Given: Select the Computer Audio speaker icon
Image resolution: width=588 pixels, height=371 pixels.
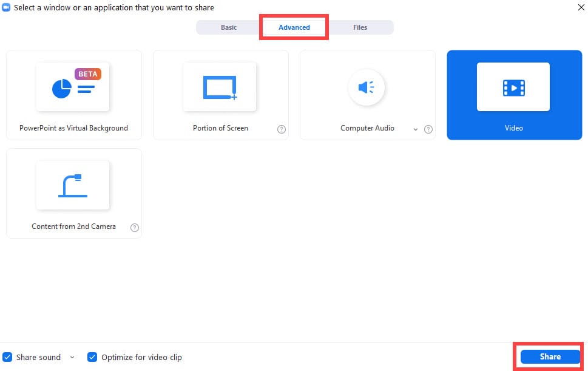Looking at the screenshot, I should tap(367, 87).
